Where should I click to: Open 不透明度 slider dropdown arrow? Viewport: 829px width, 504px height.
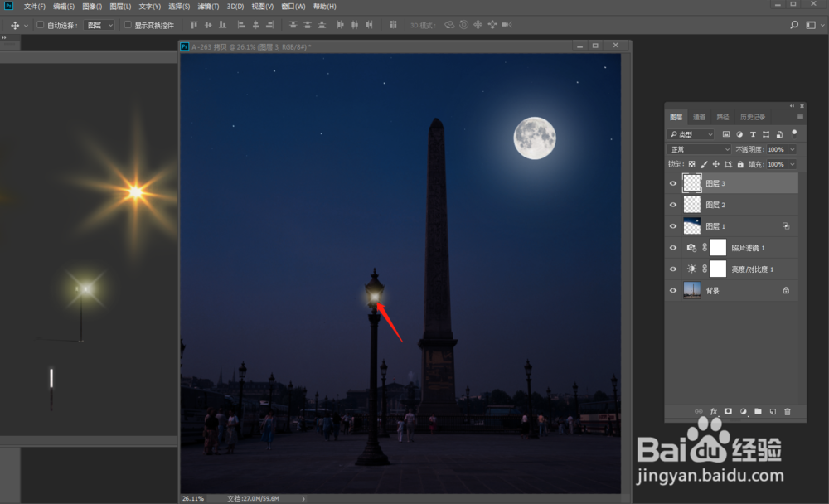pyautogui.click(x=793, y=150)
